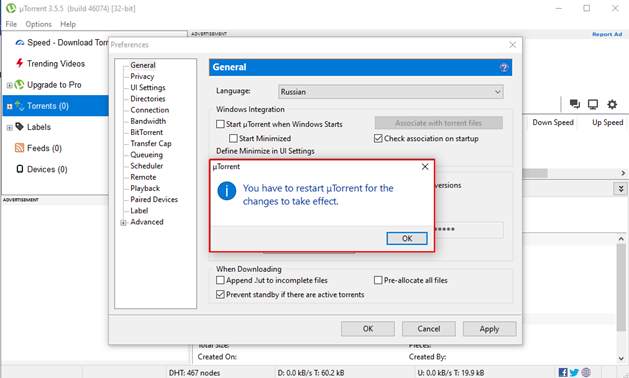Uncheck Prevent standby if active torrents

(x=220, y=295)
